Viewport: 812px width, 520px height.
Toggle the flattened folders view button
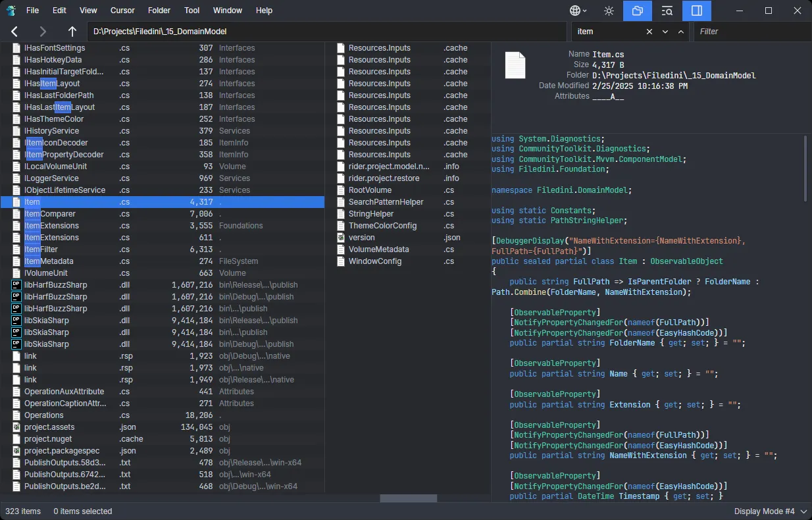(x=637, y=11)
